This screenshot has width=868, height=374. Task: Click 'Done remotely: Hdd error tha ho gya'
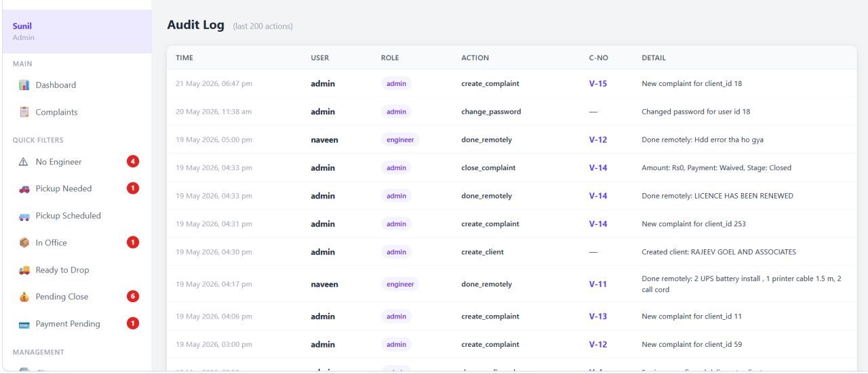coord(703,140)
